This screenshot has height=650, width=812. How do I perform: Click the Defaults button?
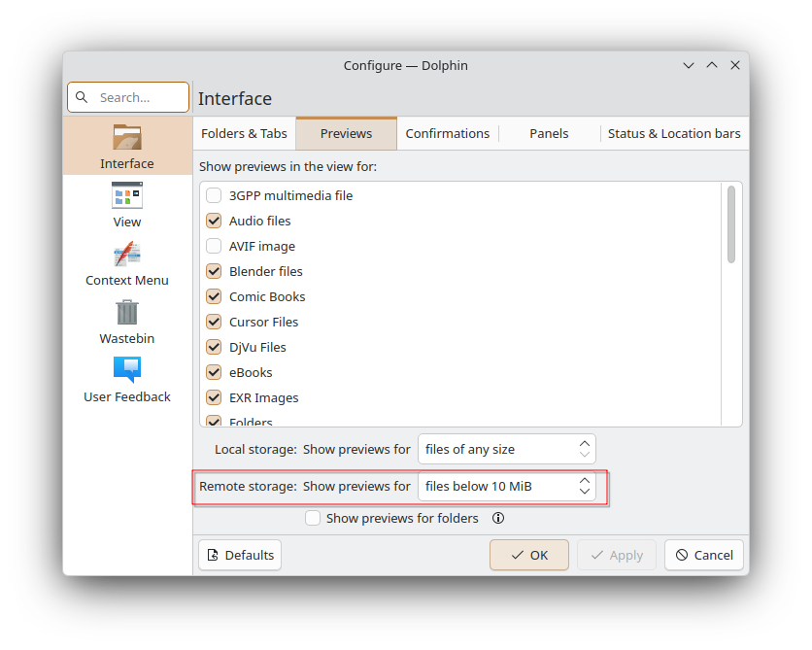240,555
